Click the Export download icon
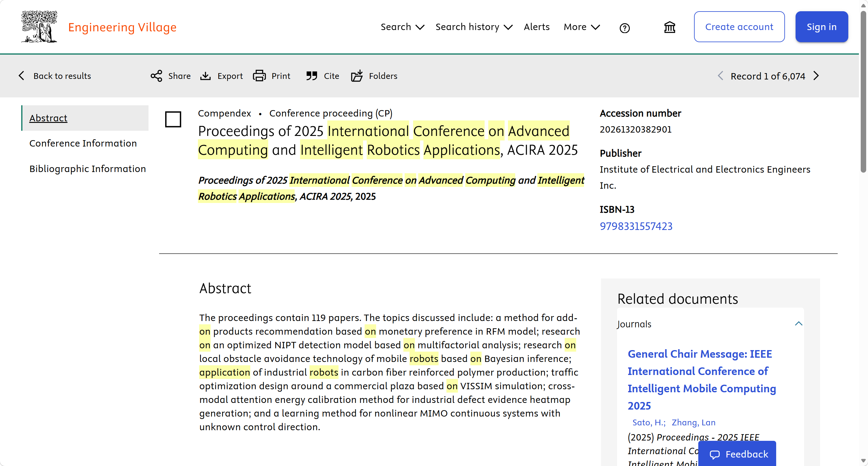This screenshot has width=868, height=466. (x=205, y=76)
